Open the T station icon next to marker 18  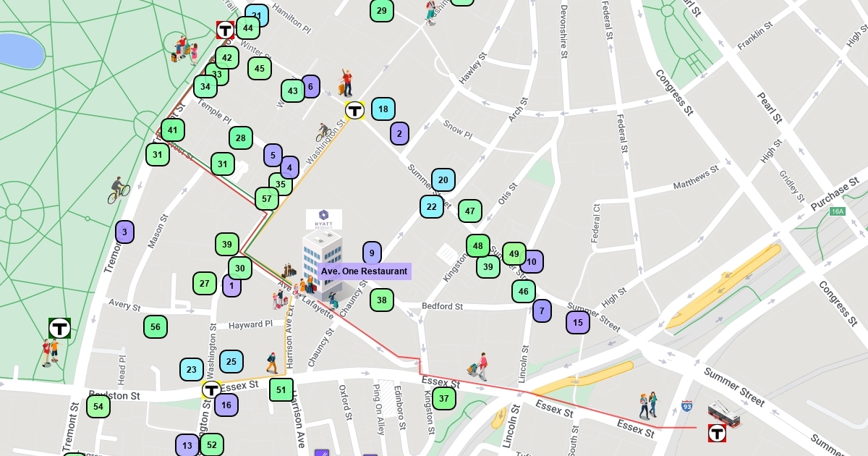click(354, 110)
